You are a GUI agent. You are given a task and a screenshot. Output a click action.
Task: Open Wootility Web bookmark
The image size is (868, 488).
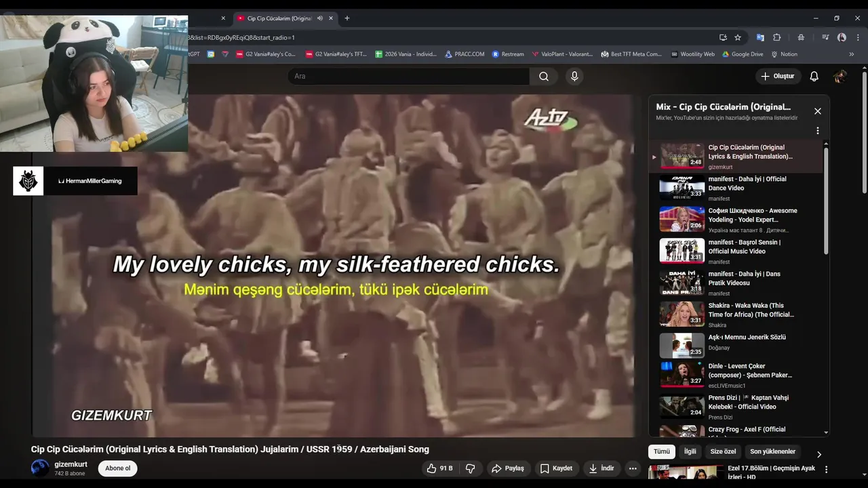click(x=692, y=54)
